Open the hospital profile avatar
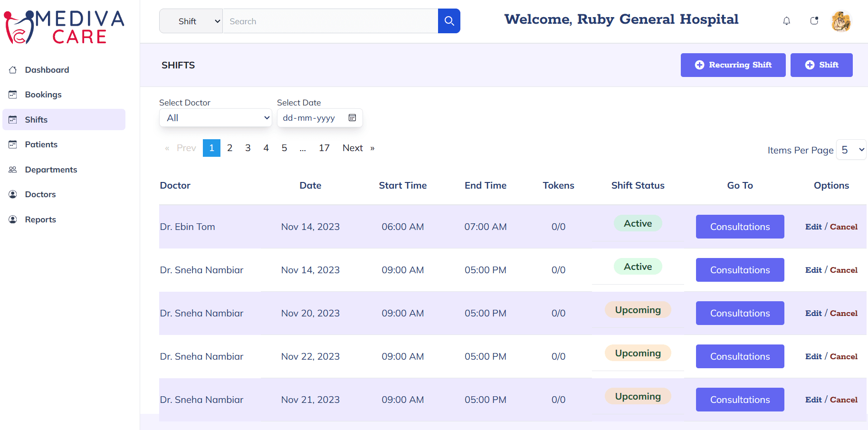Image resolution: width=868 pixels, height=430 pixels. [841, 21]
